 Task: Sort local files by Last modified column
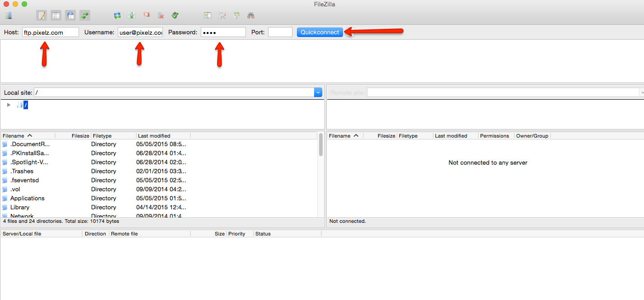coord(163,136)
